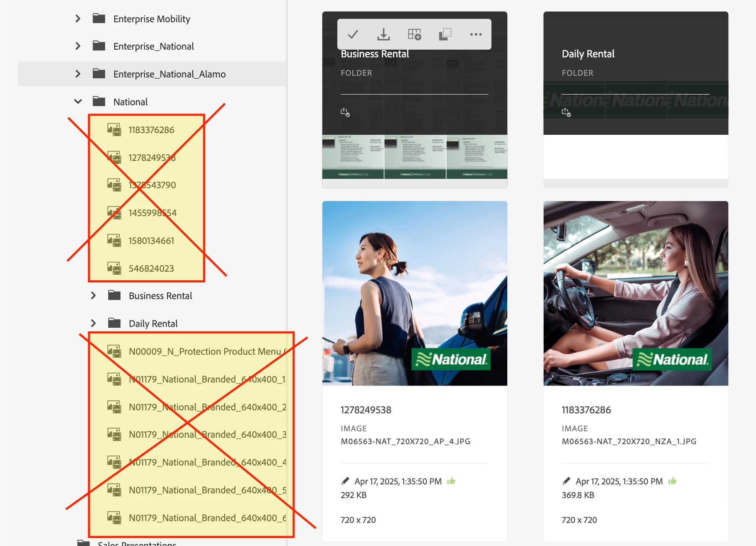This screenshot has width=756, height=546.
Task: Expand the Daily Rental tree folder
Action: [x=93, y=323]
